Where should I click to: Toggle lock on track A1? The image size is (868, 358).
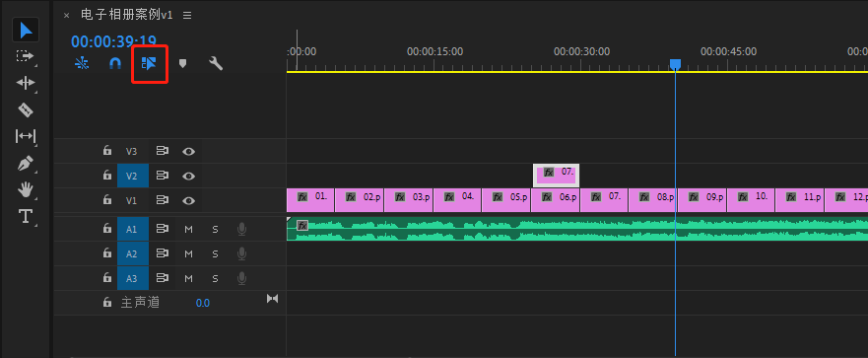coord(106,228)
